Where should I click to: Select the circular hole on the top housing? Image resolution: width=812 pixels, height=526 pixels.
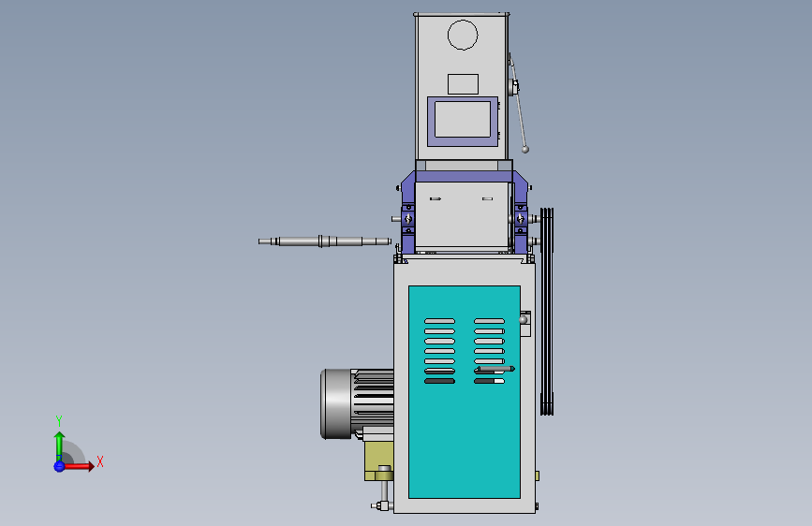click(463, 35)
